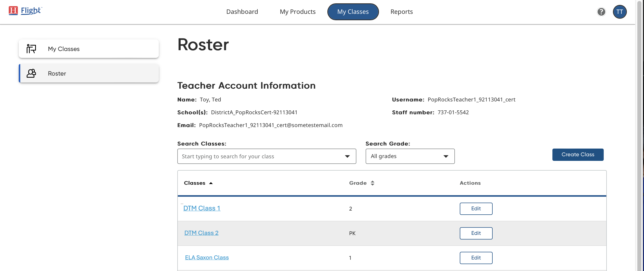644x271 pixels.
Task: Click the ascending sort caret beside Classes
Action: [x=211, y=183]
